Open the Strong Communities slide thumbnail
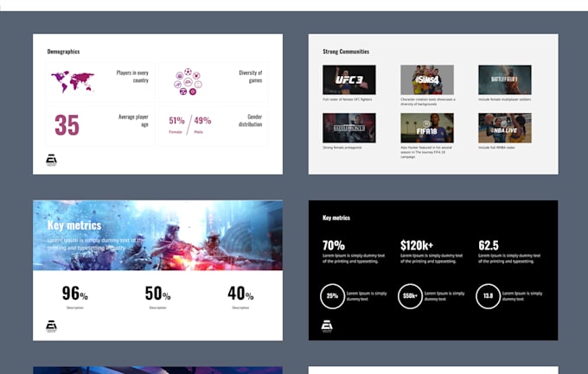This screenshot has height=374, width=588. (433, 105)
